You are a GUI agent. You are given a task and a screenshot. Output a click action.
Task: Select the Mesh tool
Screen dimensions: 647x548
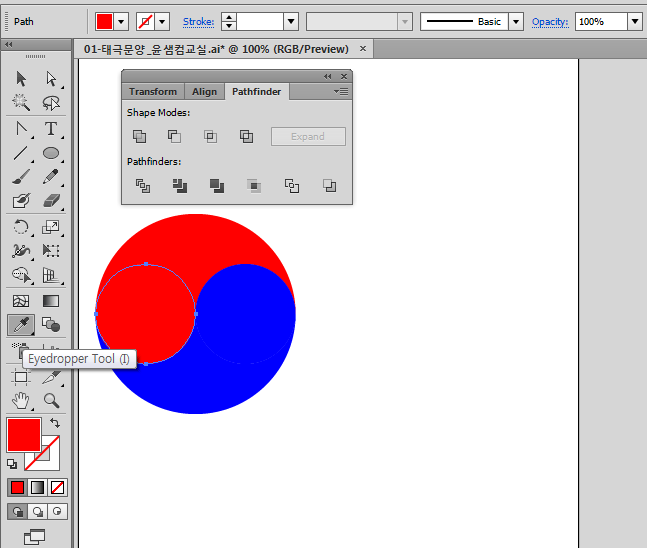click(21, 301)
